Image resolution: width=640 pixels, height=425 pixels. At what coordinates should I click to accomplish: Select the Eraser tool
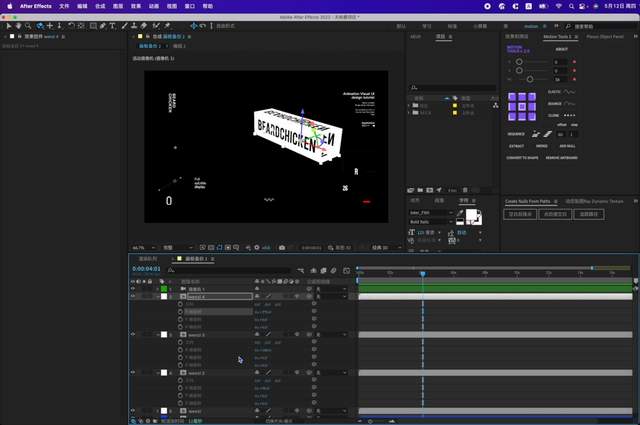pyautogui.click(x=144, y=26)
